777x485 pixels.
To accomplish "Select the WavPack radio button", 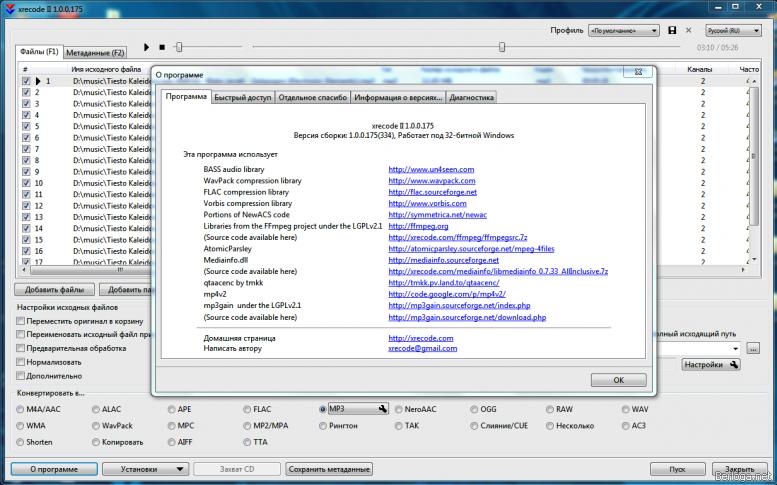I will tap(96, 426).
